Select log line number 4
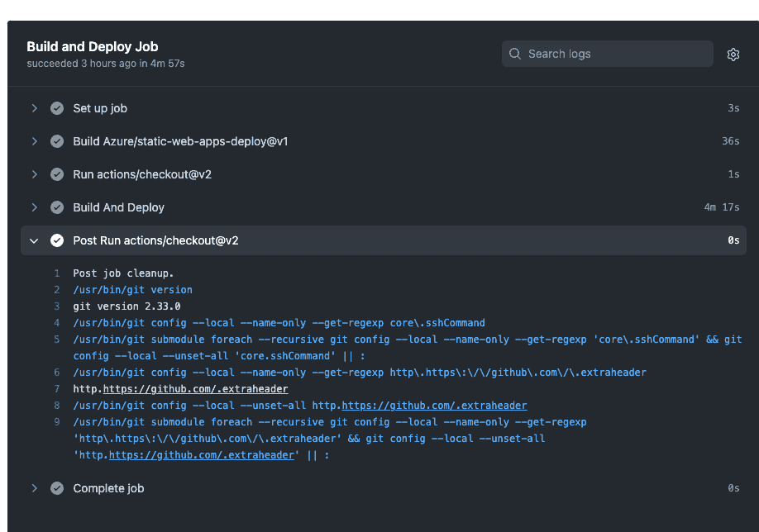The image size is (759, 532). tap(56, 322)
